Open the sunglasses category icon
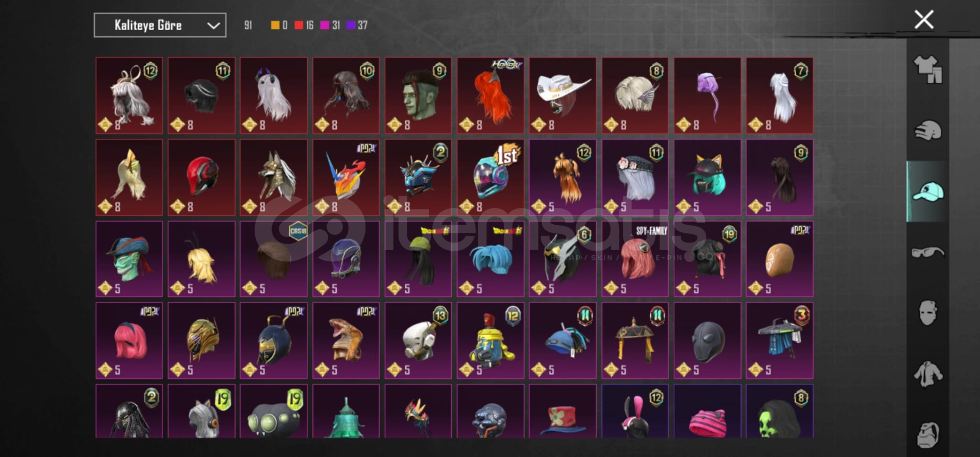 (928, 252)
